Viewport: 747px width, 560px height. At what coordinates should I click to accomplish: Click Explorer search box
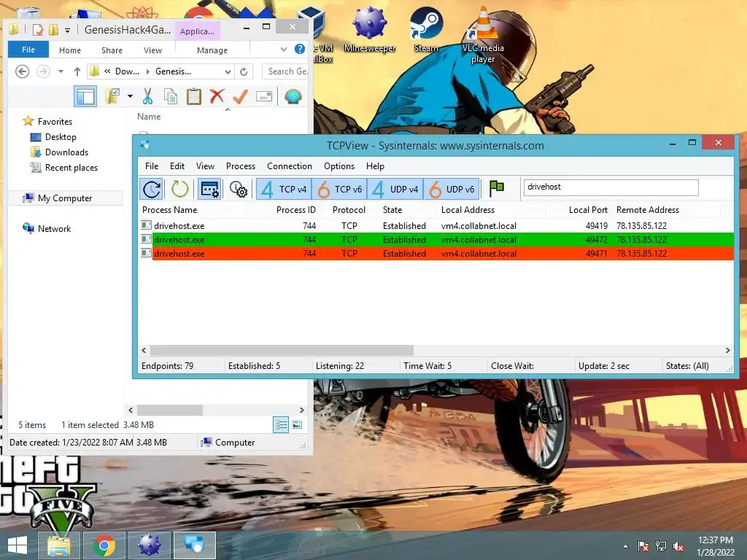(286, 71)
